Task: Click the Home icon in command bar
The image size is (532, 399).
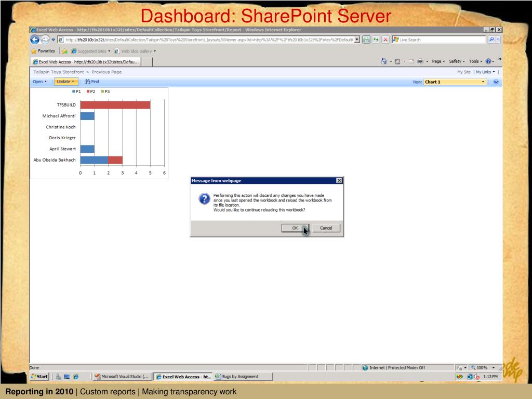Action: pyautogui.click(x=384, y=61)
